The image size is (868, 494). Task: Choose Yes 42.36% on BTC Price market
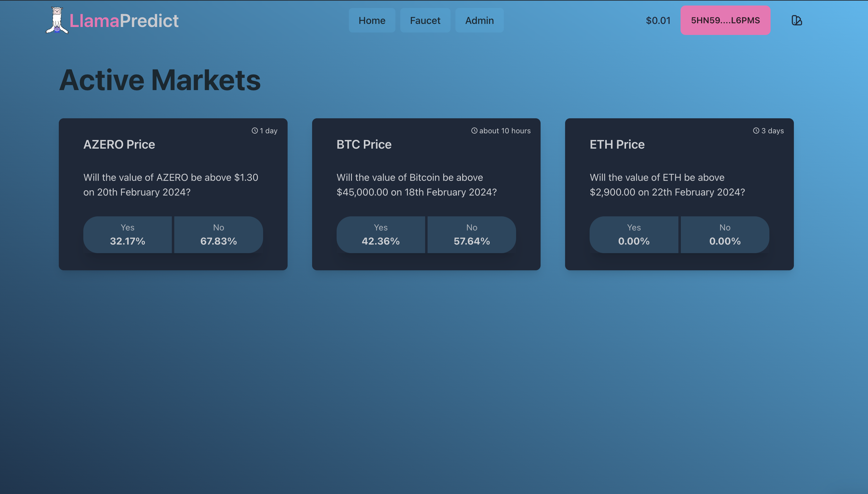point(380,234)
